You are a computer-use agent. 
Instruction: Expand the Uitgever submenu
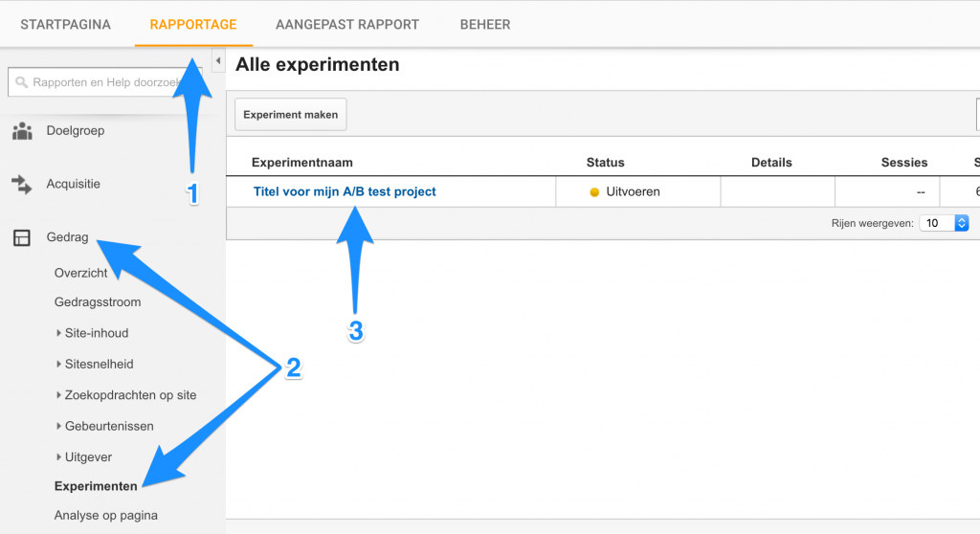pyautogui.click(x=59, y=457)
